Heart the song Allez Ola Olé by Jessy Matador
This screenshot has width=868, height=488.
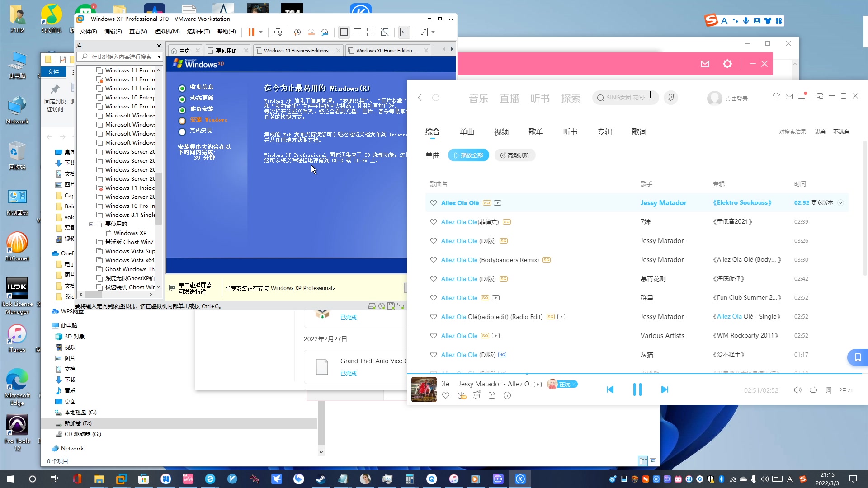point(434,203)
